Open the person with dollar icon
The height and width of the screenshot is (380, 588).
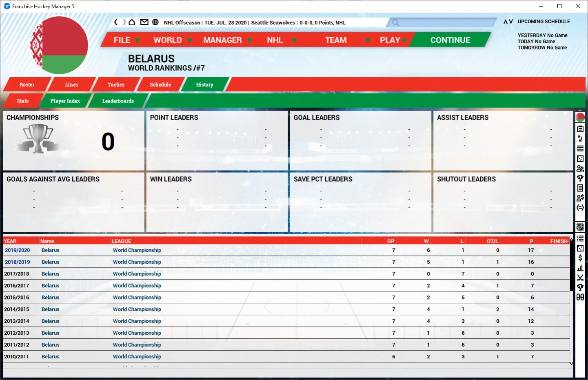[x=580, y=198]
